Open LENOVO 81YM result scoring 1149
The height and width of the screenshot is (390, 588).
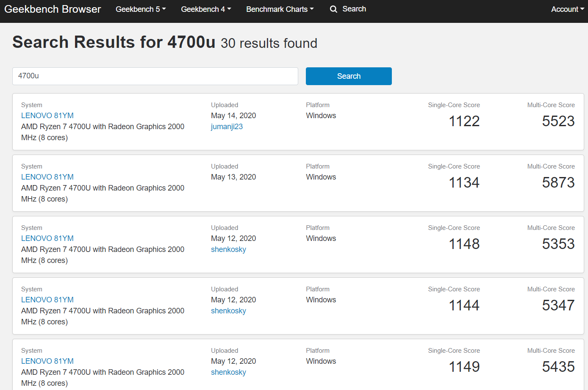click(47, 361)
